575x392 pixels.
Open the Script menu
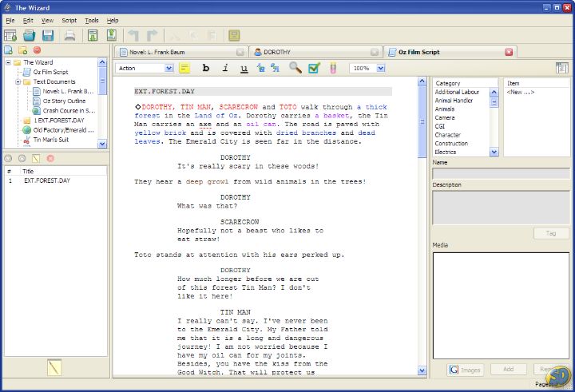pyautogui.click(x=69, y=21)
